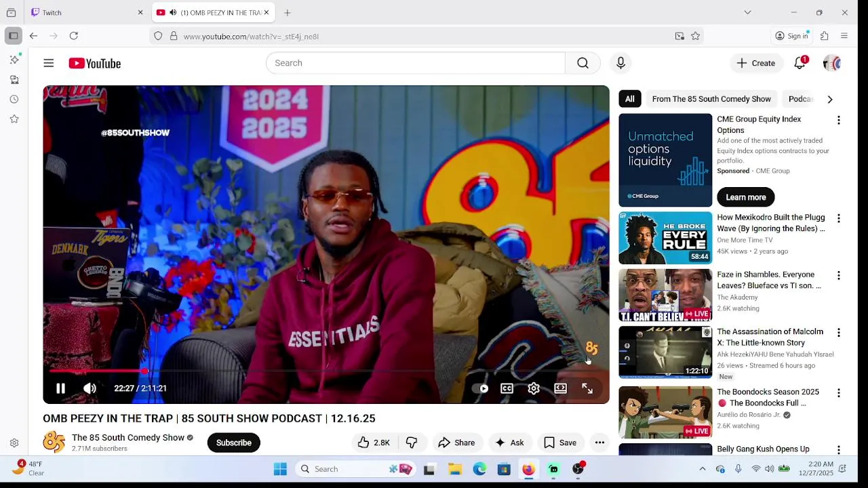
Task: Open File Explorer from taskbar
Action: (455, 469)
